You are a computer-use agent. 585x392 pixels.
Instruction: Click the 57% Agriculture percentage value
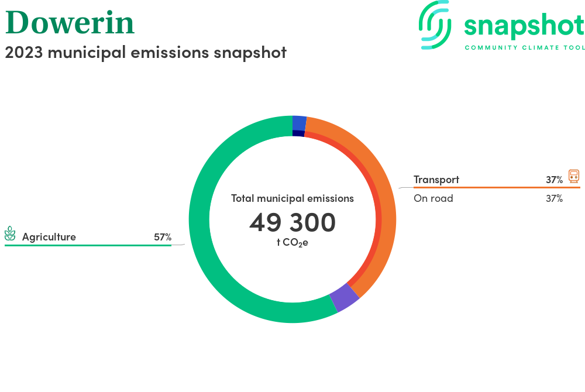click(x=163, y=237)
